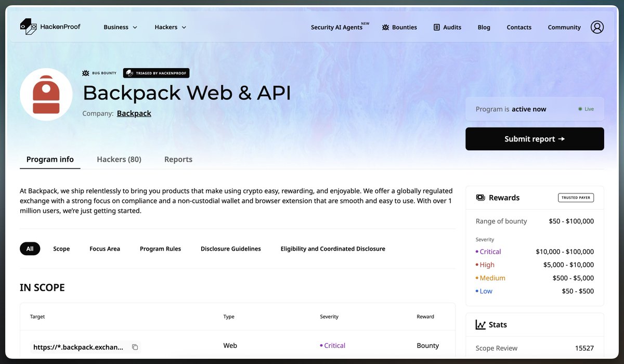Switch to the Reports tab

[x=178, y=160]
